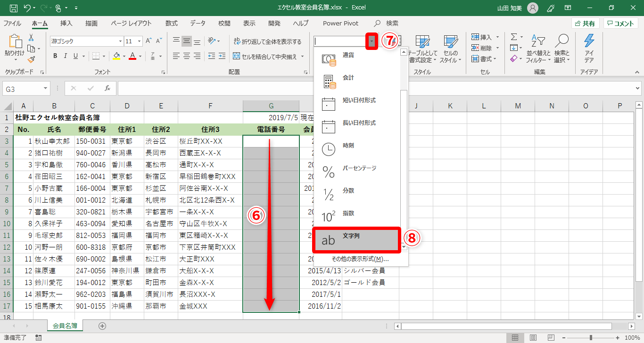Toggle middle vertical alignment
The image size is (644, 343).
pyautogui.click(x=186, y=41)
